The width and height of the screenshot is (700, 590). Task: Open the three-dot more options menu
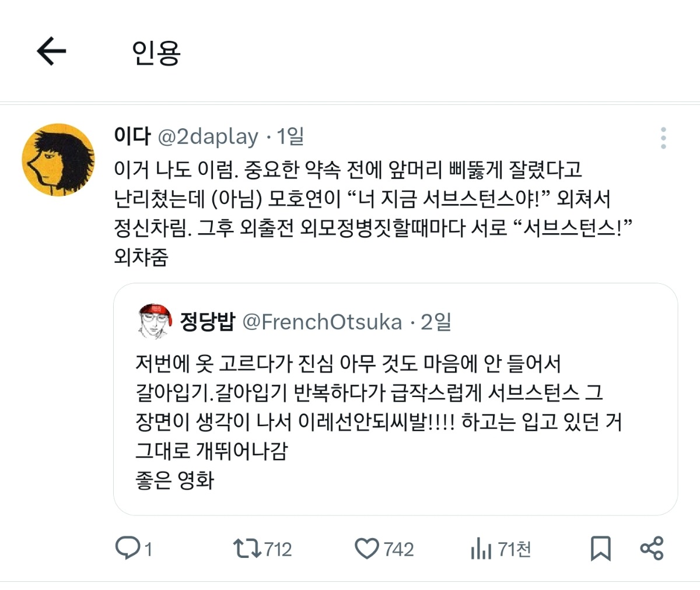[x=663, y=138]
